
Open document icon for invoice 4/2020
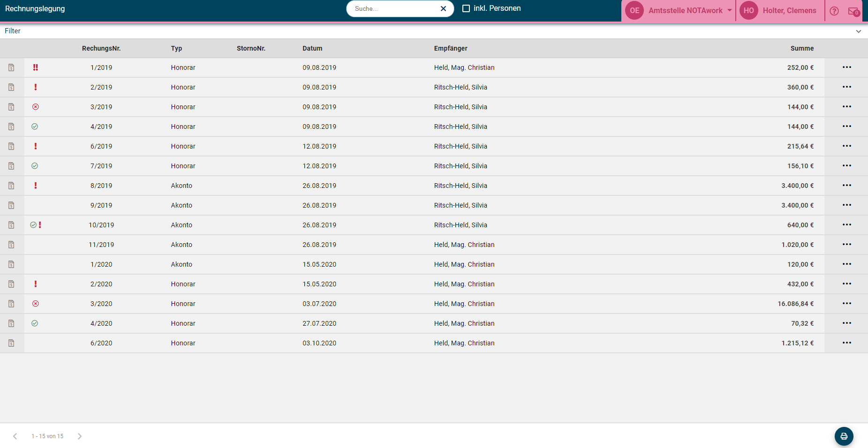pos(11,323)
